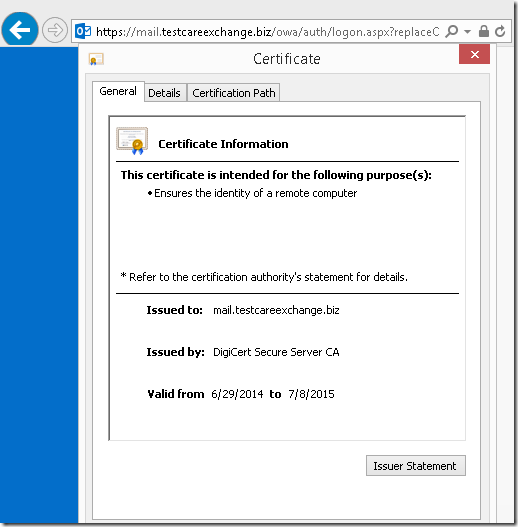Viewport: 518px width, 527px height.
Task: Go back using the browser back arrow
Action: [x=20, y=30]
